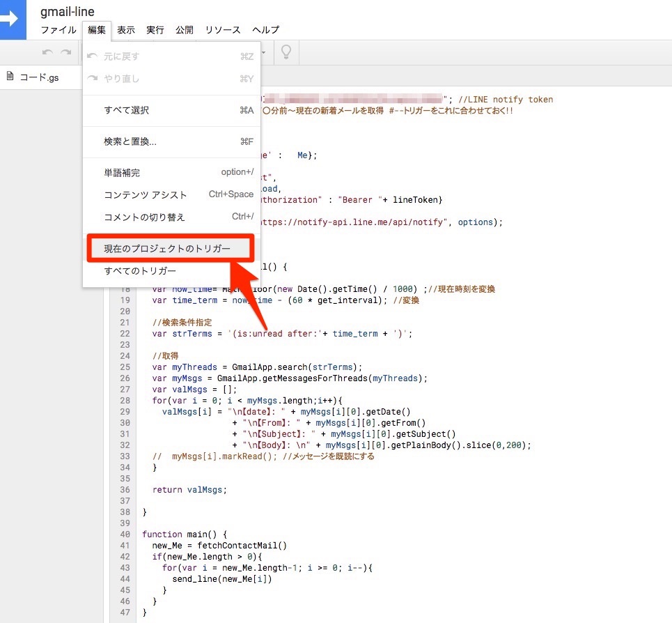Choose すべて選択 from the edit menu
Screen dimensions: 672x623
[x=126, y=110]
